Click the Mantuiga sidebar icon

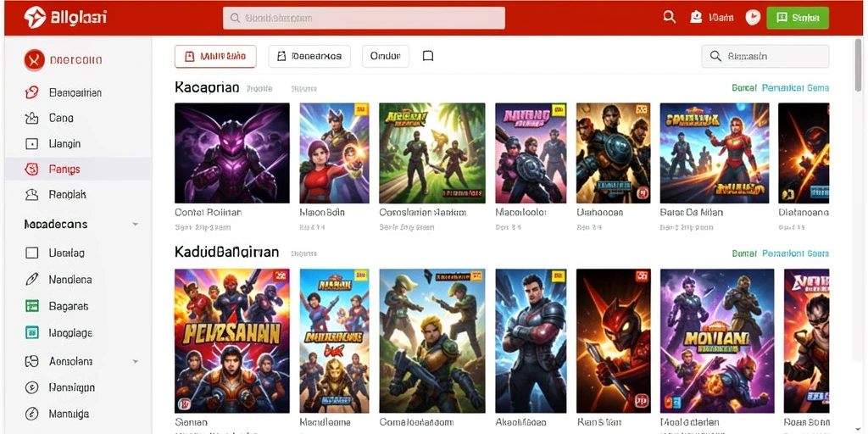tap(32, 414)
